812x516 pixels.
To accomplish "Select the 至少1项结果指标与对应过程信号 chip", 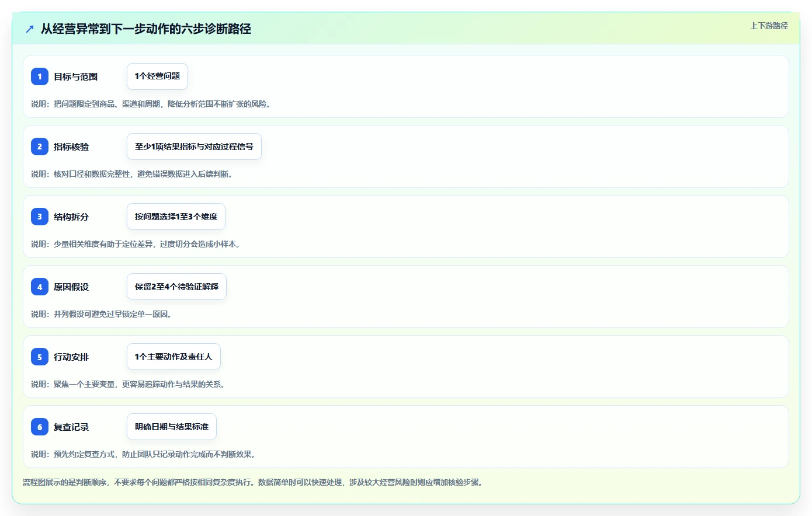I will pos(194,147).
